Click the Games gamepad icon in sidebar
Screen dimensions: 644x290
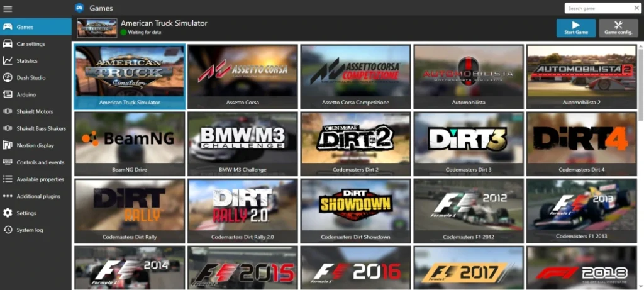pyautogui.click(x=8, y=26)
